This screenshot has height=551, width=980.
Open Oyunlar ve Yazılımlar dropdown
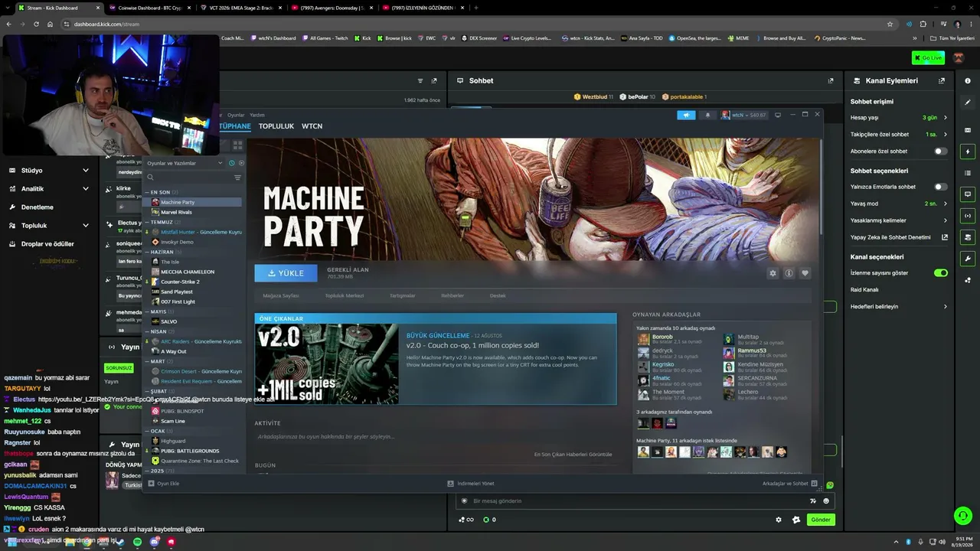(185, 163)
